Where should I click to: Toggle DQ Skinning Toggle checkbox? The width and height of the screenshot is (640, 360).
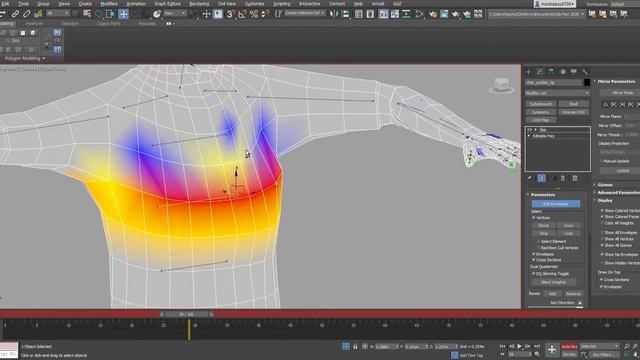[x=533, y=274]
